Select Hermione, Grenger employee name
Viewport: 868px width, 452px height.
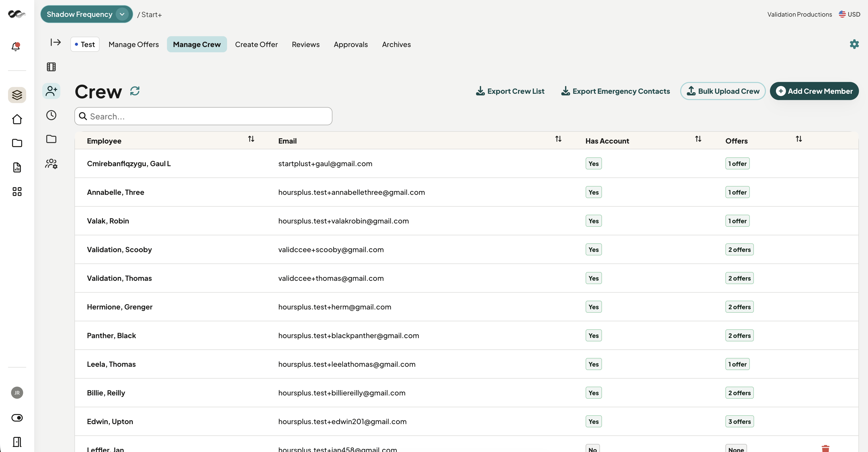[120, 306]
